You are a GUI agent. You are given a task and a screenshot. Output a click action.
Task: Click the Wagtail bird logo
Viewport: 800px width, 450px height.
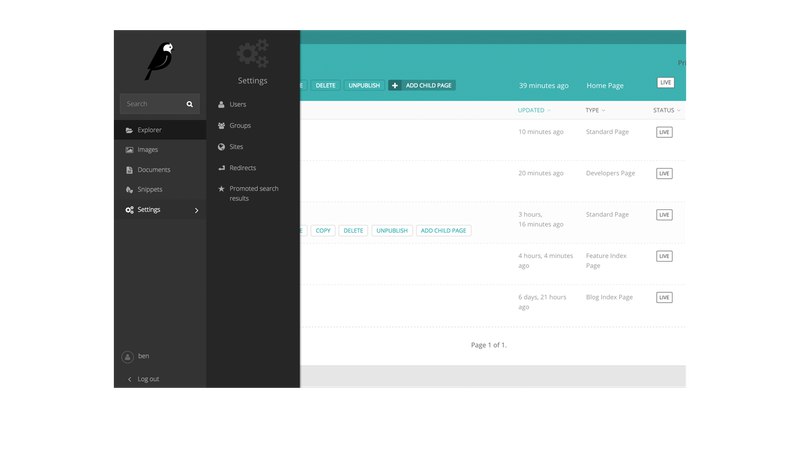click(160, 61)
